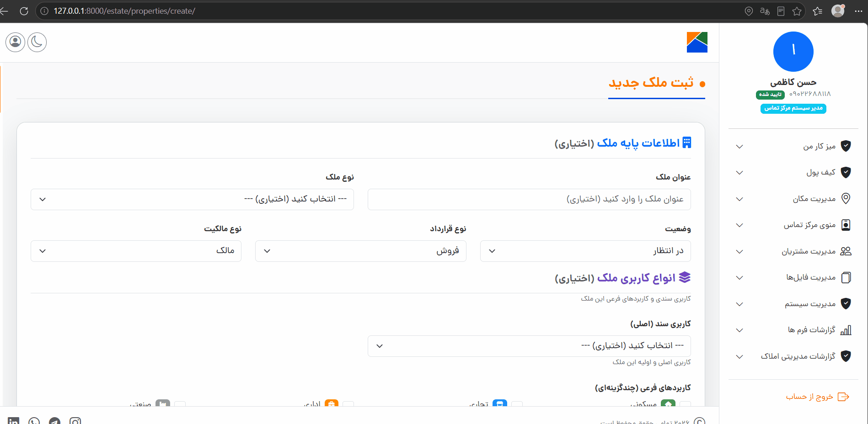
Task: Open the وضعیت dropdown showing در انتظار
Action: pos(585,251)
